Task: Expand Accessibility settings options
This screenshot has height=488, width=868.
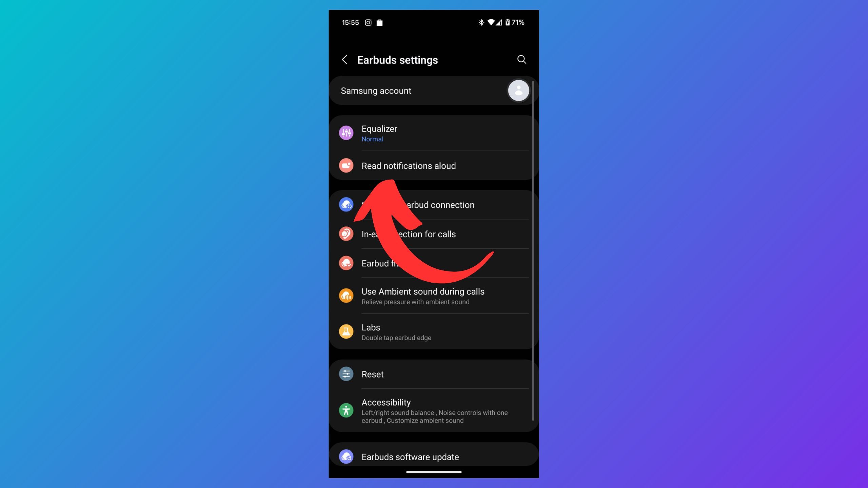Action: pos(434,410)
